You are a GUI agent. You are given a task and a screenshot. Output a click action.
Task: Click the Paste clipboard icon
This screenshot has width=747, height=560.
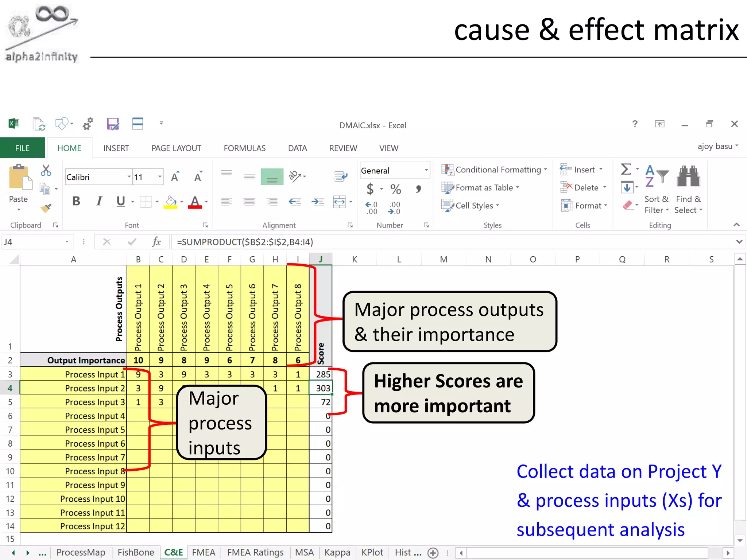20,178
